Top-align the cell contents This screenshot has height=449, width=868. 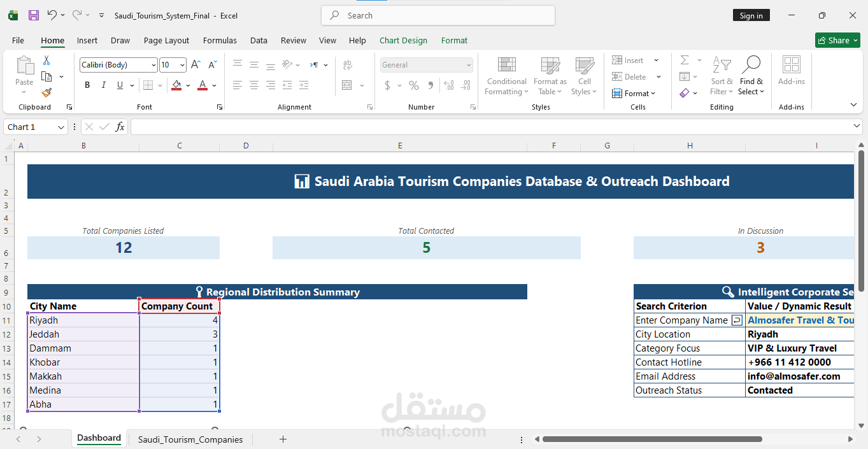(x=238, y=64)
